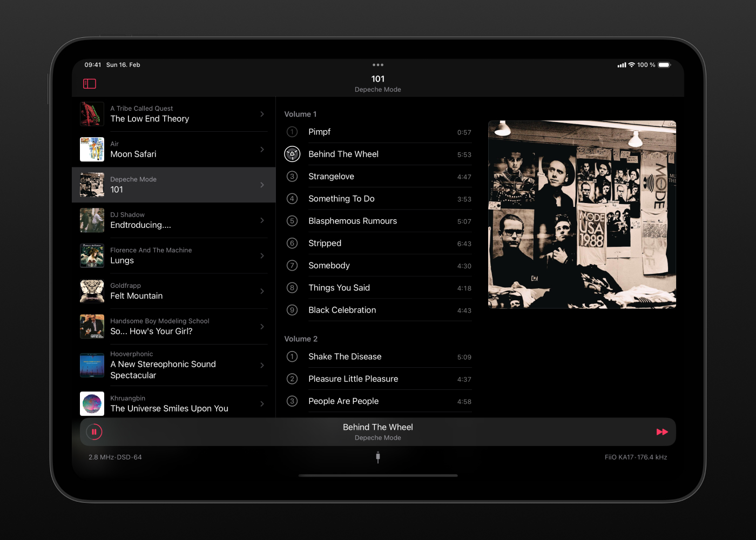Image resolution: width=756 pixels, height=540 pixels.
Task: Tap the USB DAC connector icon
Action: (x=377, y=457)
